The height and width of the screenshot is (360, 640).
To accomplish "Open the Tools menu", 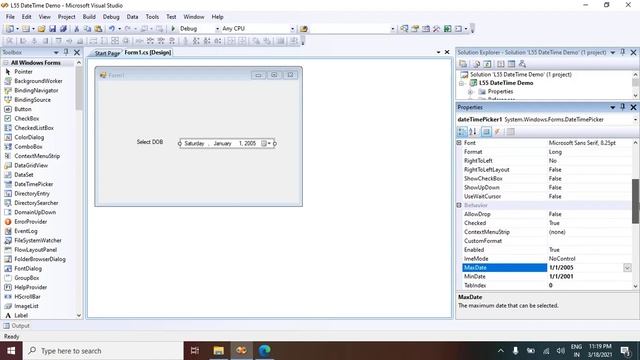I will click(152, 17).
